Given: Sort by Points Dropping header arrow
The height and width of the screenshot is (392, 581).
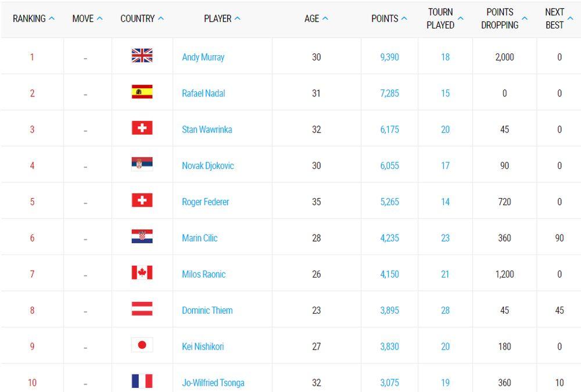Looking at the screenshot, I should [x=525, y=18].
